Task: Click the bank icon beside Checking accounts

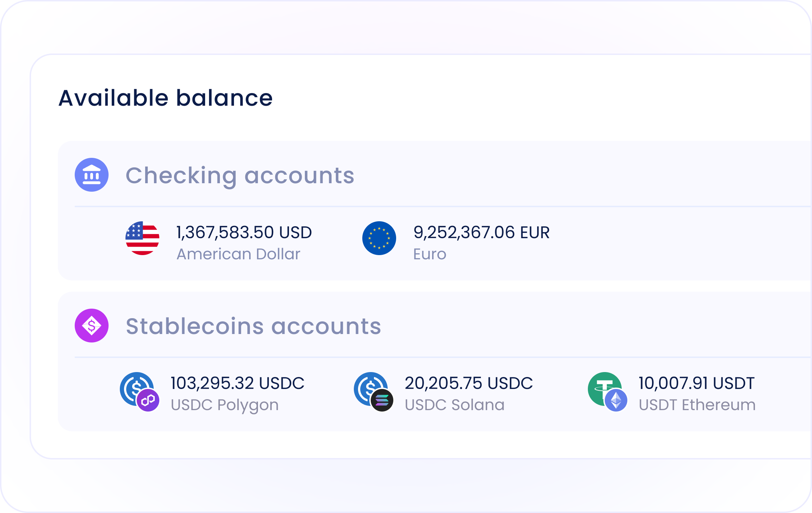Action: click(x=92, y=175)
